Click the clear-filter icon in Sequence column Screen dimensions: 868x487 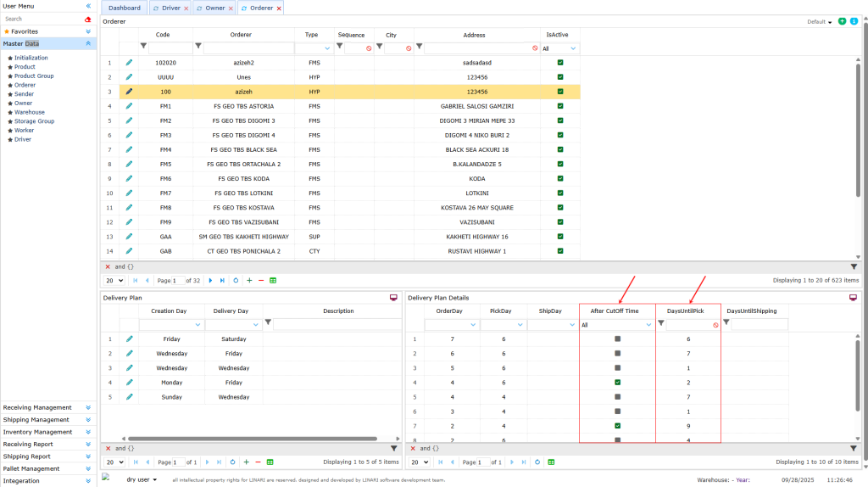coord(369,49)
